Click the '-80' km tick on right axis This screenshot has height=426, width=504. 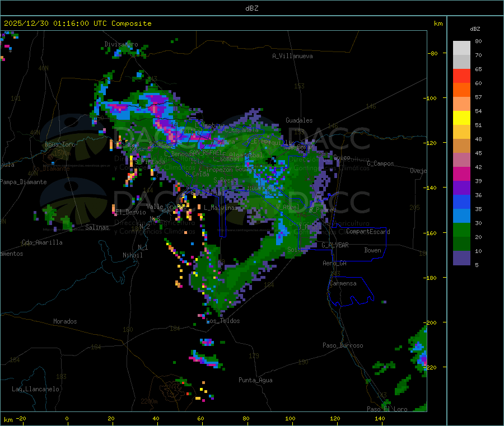pyautogui.click(x=433, y=53)
